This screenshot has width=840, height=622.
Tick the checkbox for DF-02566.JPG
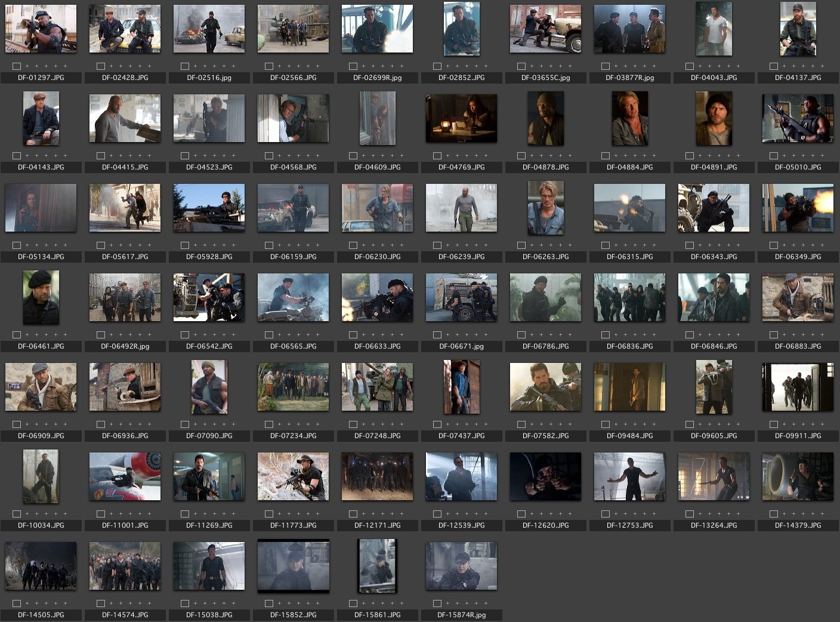pos(269,66)
